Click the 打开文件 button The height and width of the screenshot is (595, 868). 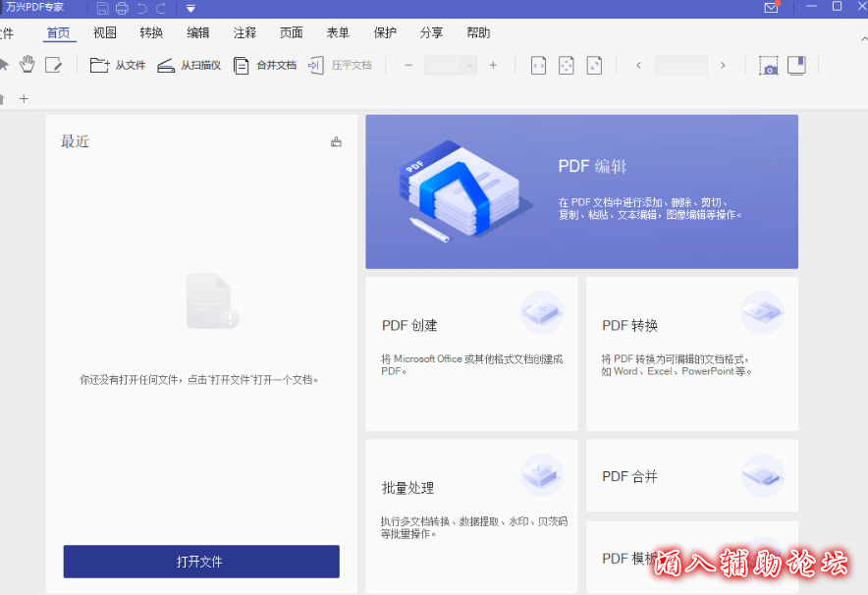[x=201, y=562]
